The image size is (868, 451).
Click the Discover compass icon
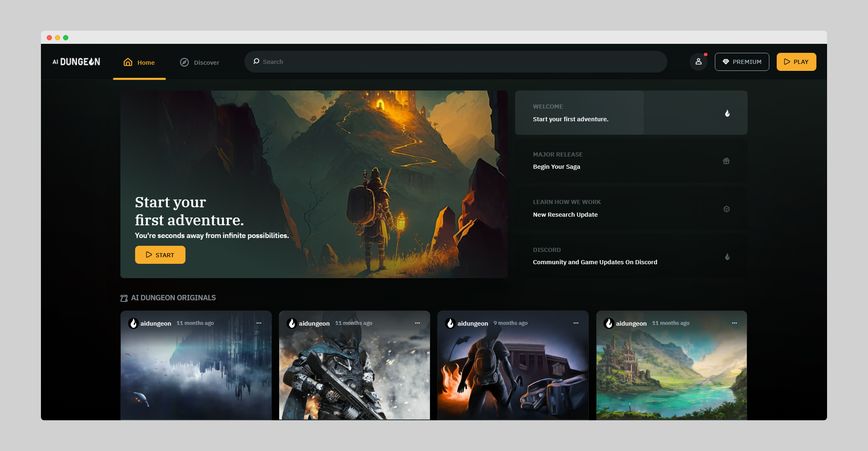pyautogui.click(x=185, y=62)
